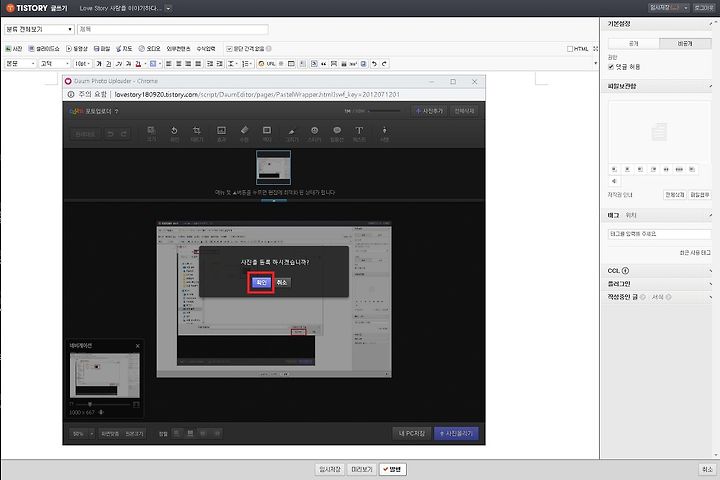720x480 pixels.
Task: Insert a quotation block in editor
Action: [x=324, y=64]
